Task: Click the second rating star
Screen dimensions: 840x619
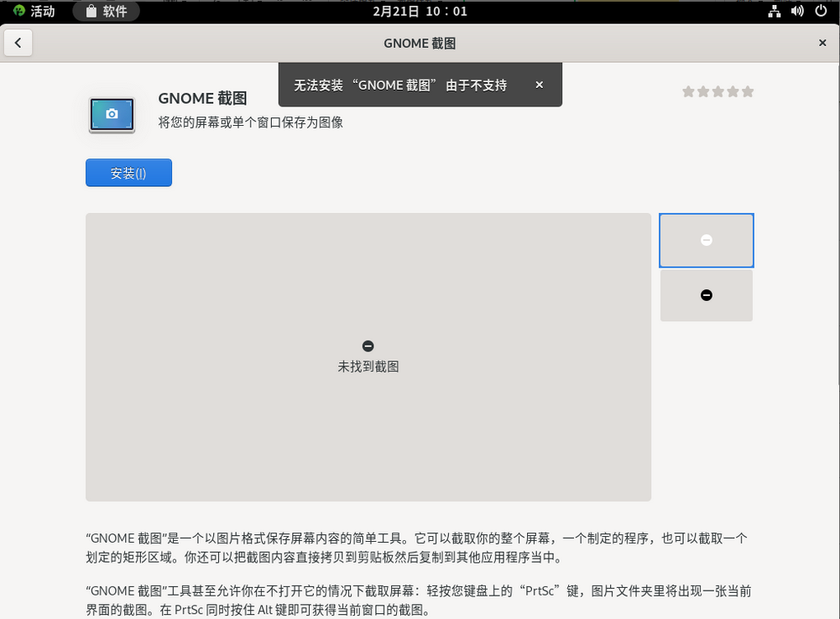Action: click(703, 91)
